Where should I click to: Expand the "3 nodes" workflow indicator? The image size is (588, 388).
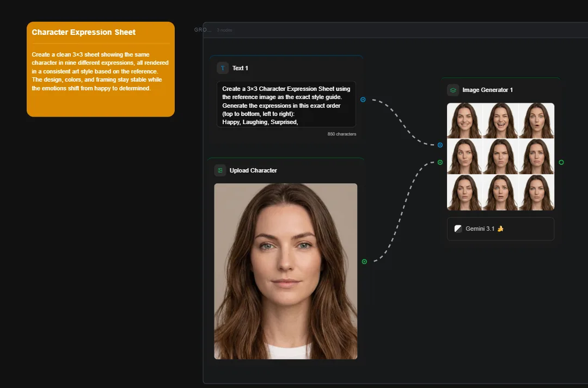pos(224,30)
